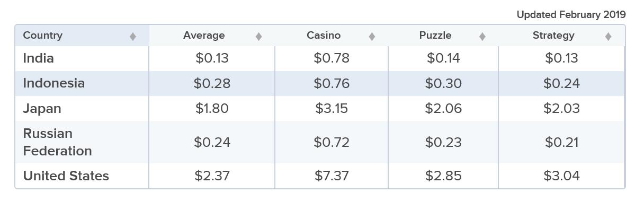
Task: Select the Strategy column header label
Action: 553,36
